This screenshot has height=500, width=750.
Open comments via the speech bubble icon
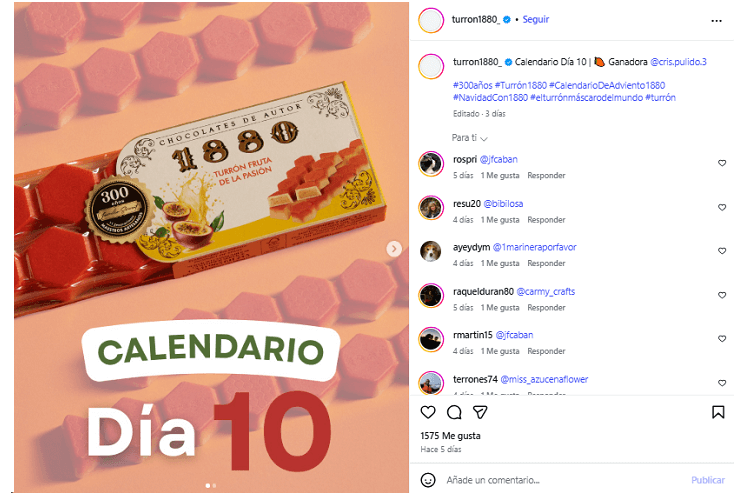pyautogui.click(x=454, y=412)
